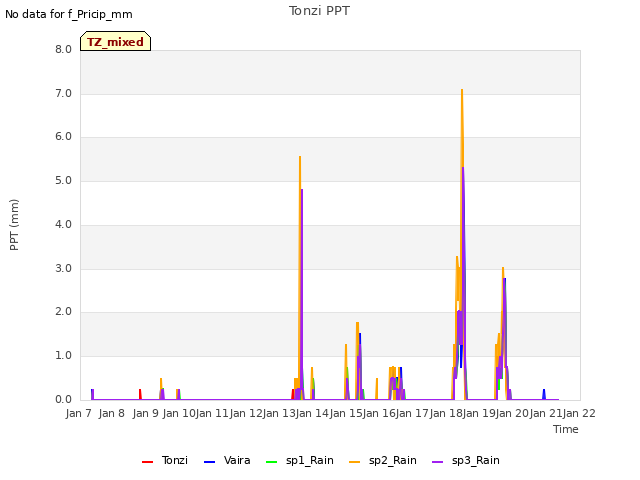Click the Tonzi PPT chart title
Viewport: 640px width, 480px height.
319,11
